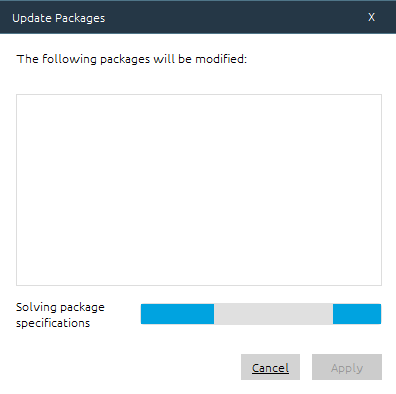Confirm package changes with Apply
Image resolution: width=396 pixels, height=394 pixels.
(x=347, y=367)
